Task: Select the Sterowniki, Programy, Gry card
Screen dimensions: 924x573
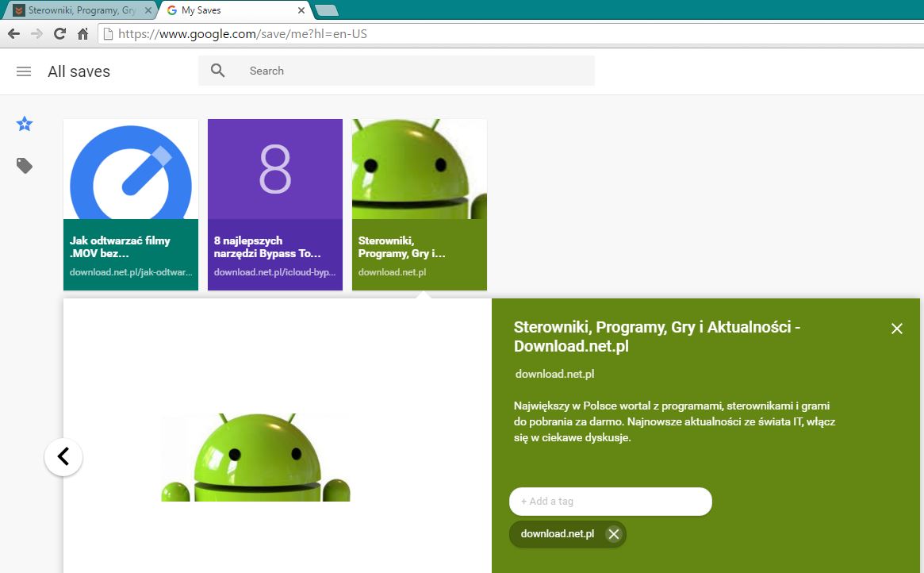Action: 420,205
